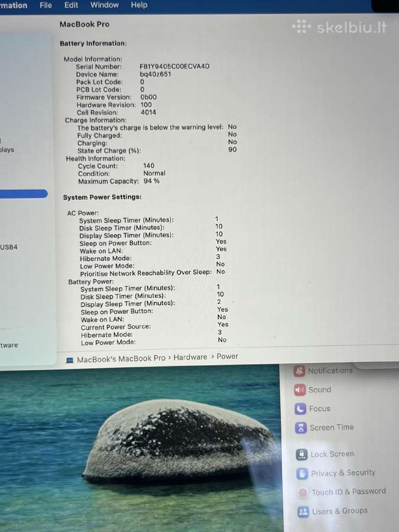Select Users & Groups label

click(x=340, y=511)
